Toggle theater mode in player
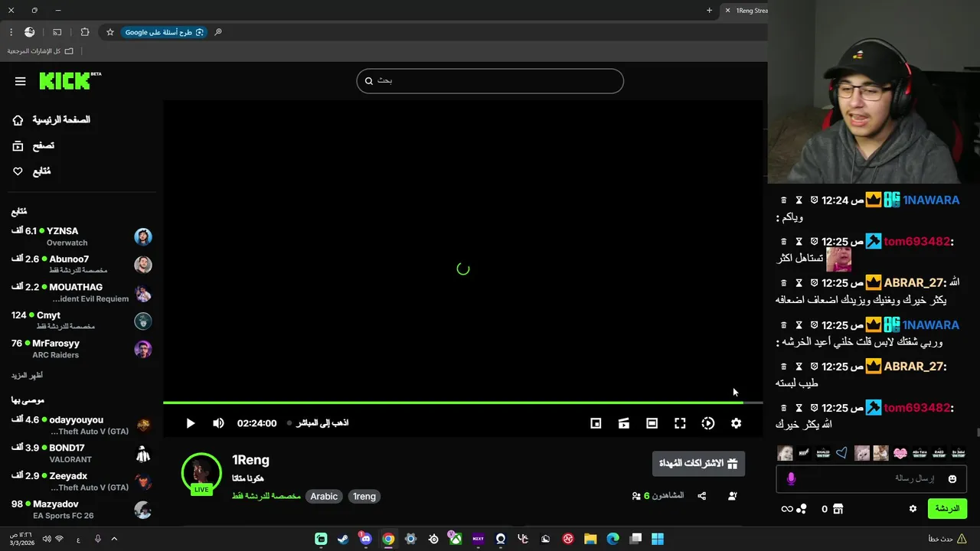The width and height of the screenshot is (980, 551). [652, 423]
